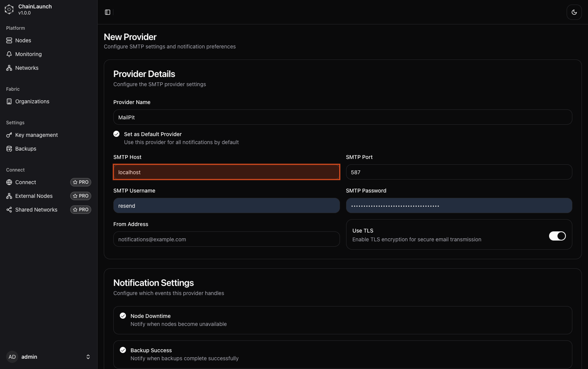Focus the SMTP Port field
Screen dimensions: 588x369
point(459,172)
